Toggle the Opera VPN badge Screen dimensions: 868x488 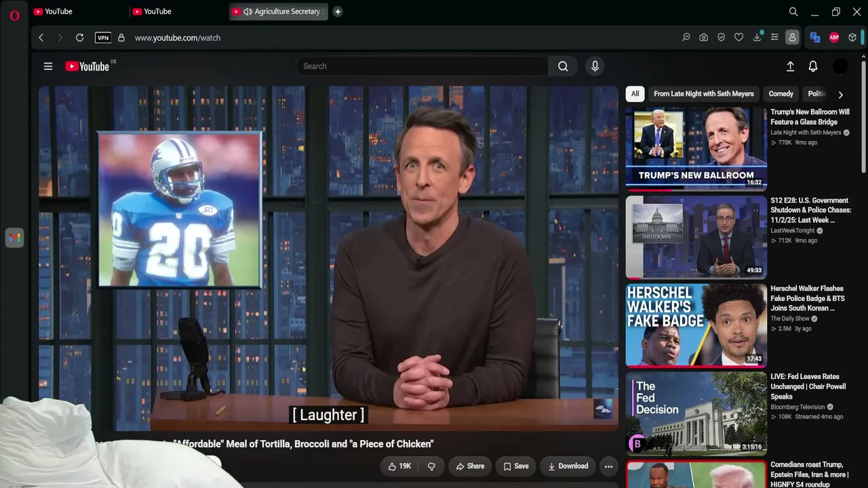pos(103,38)
